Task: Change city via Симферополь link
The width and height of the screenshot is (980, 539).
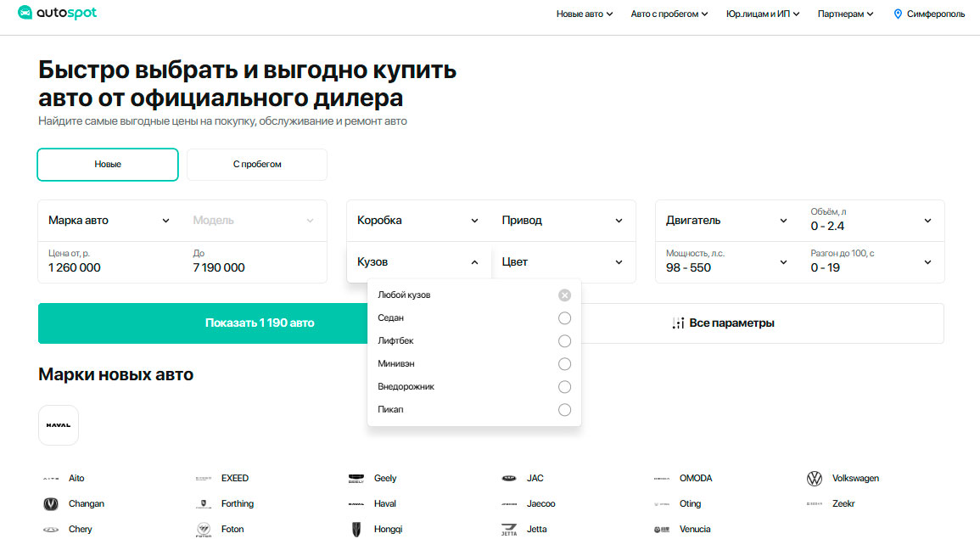Action: coord(936,14)
